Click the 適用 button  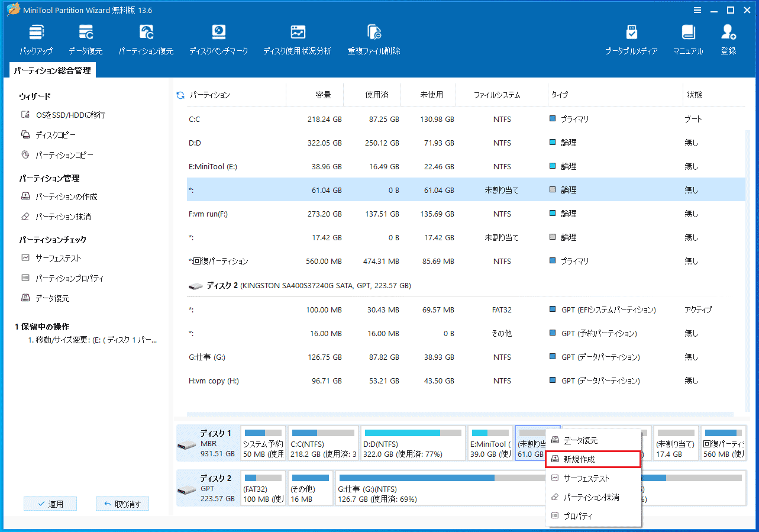point(50,504)
